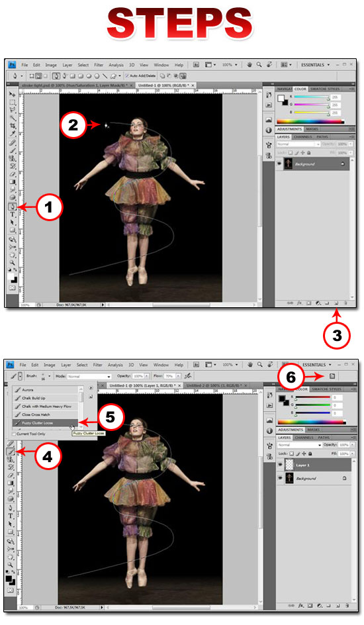Open the tool preset list flyout menu arrow
This screenshot has height=625, width=364.
tap(91, 388)
